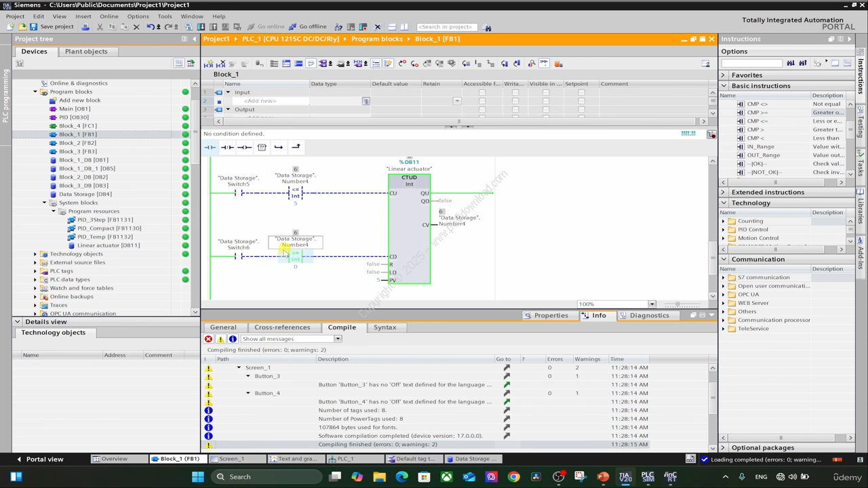Tick Writable checkbox in Output row
The width and height of the screenshot is (868, 488).
(x=515, y=109)
